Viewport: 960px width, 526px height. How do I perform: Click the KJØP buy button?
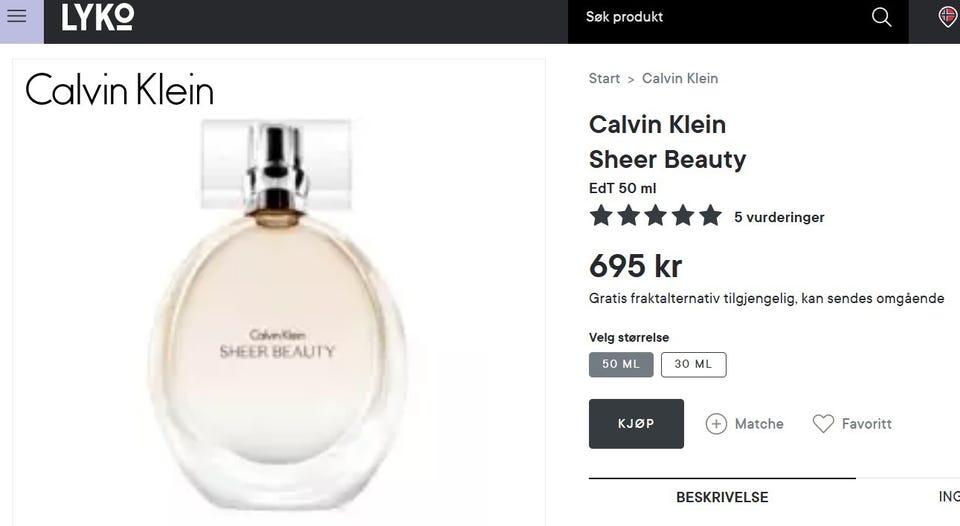coord(636,424)
